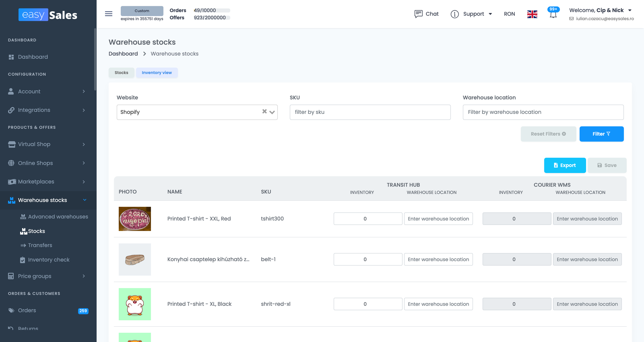The height and width of the screenshot is (342, 644).
Task: Open Transfers in the sidebar submenu
Action: (x=40, y=245)
